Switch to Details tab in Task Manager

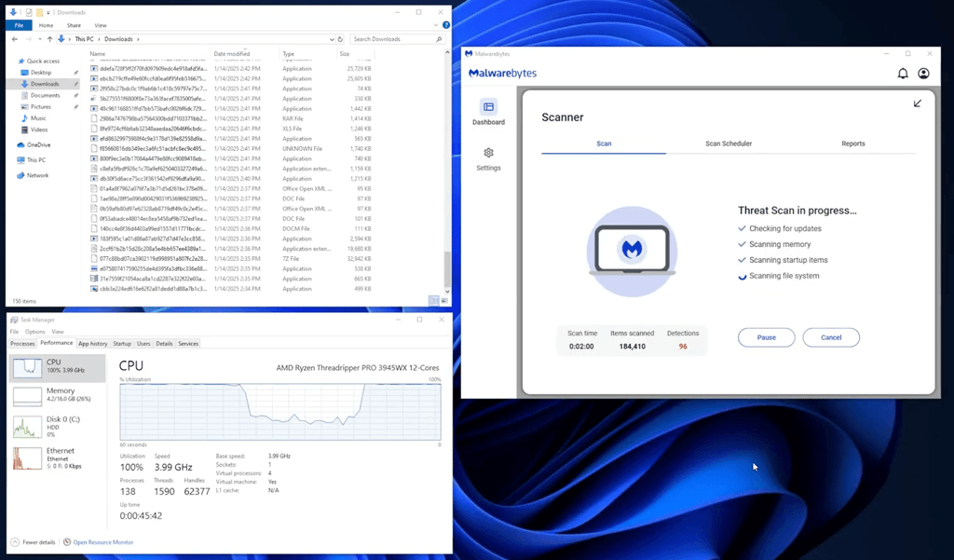click(164, 344)
